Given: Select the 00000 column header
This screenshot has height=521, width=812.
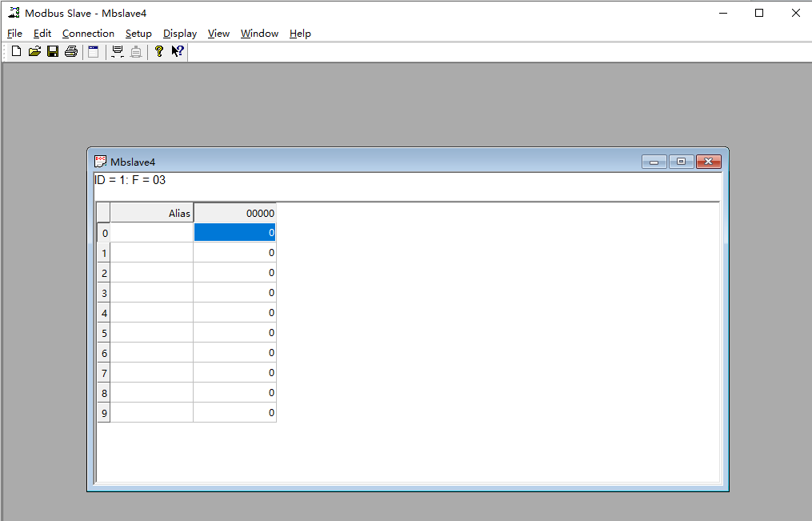Looking at the screenshot, I should 234,213.
